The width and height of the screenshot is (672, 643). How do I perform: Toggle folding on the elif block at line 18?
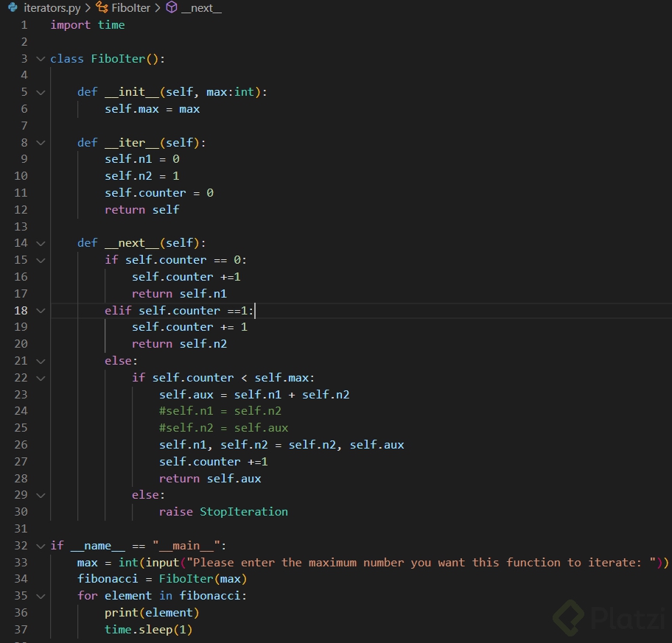coord(41,310)
